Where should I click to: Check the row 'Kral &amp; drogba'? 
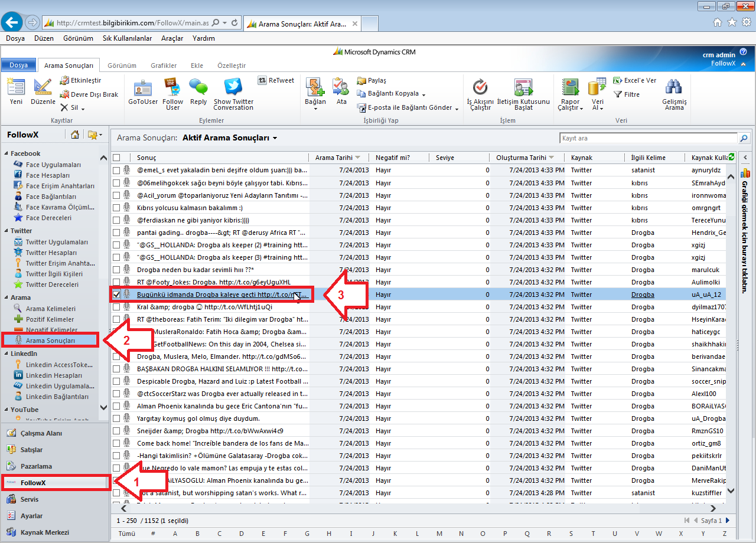pyautogui.click(x=117, y=306)
